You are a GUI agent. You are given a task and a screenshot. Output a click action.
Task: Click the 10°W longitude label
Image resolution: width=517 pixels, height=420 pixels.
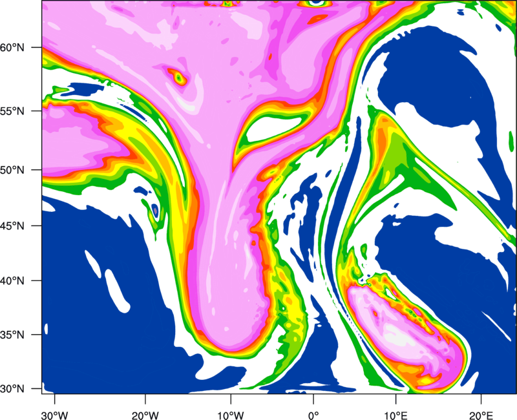click(x=231, y=415)
